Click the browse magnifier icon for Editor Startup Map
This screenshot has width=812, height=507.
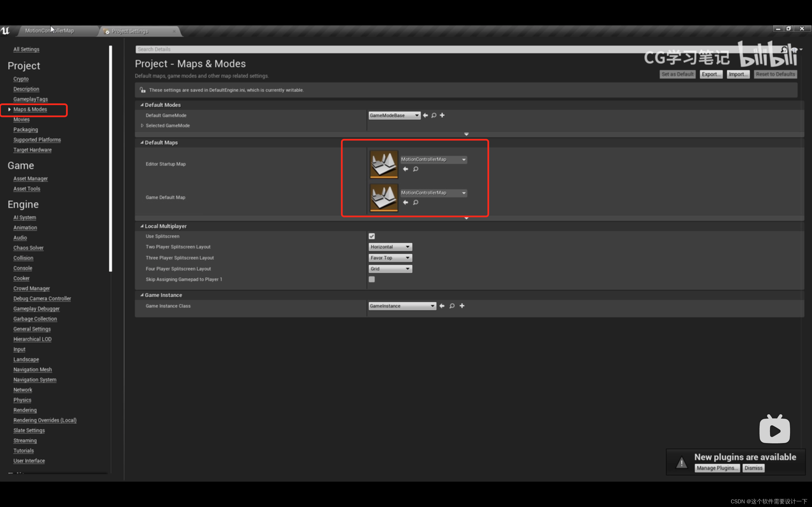pos(415,169)
